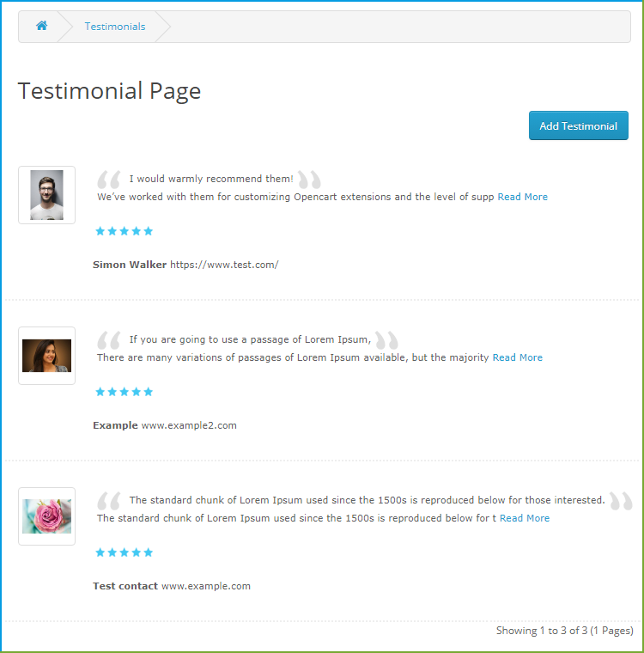Click the Add Testimonial button
The height and width of the screenshot is (653, 644).
coord(578,125)
